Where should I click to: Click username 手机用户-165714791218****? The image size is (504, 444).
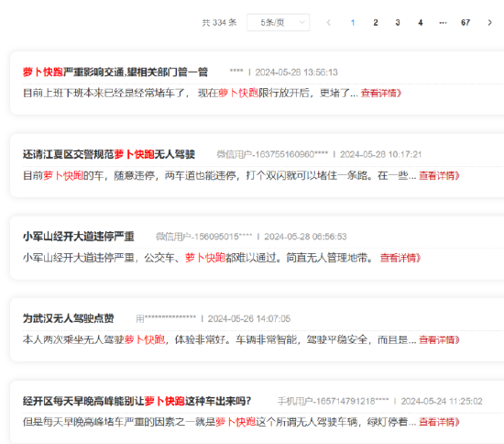click(334, 402)
